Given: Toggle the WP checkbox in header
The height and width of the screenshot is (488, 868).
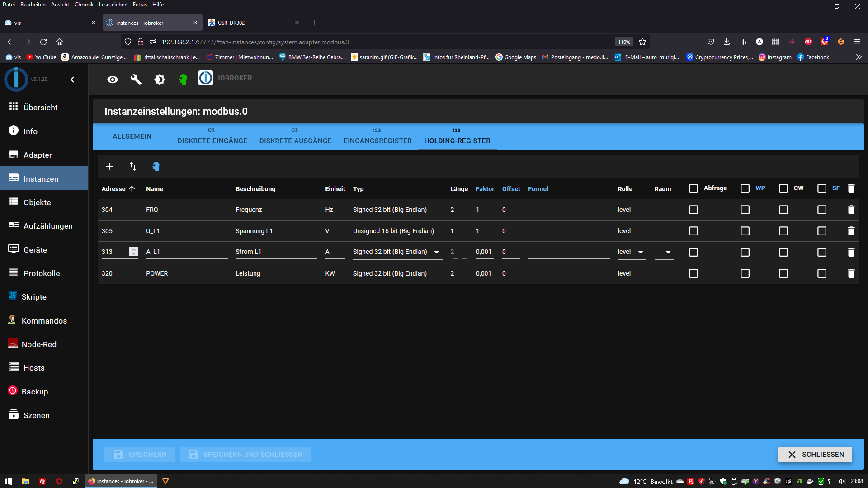Looking at the screenshot, I should [745, 188].
